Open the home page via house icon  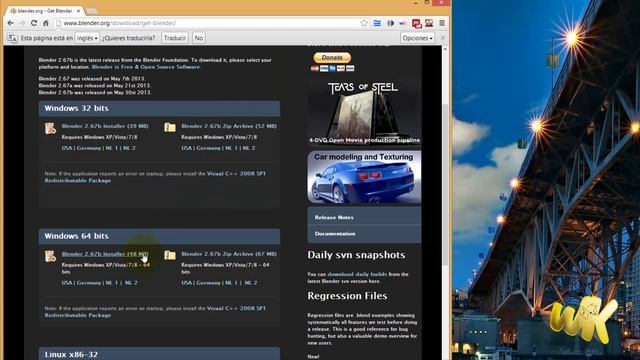click(x=46, y=23)
